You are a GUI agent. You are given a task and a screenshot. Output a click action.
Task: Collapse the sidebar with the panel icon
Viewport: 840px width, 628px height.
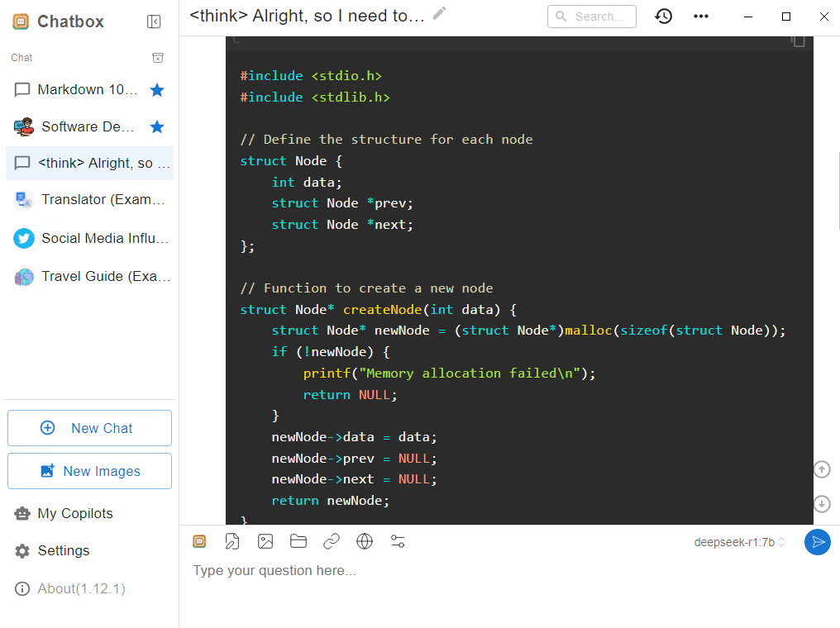coord(154,21)
